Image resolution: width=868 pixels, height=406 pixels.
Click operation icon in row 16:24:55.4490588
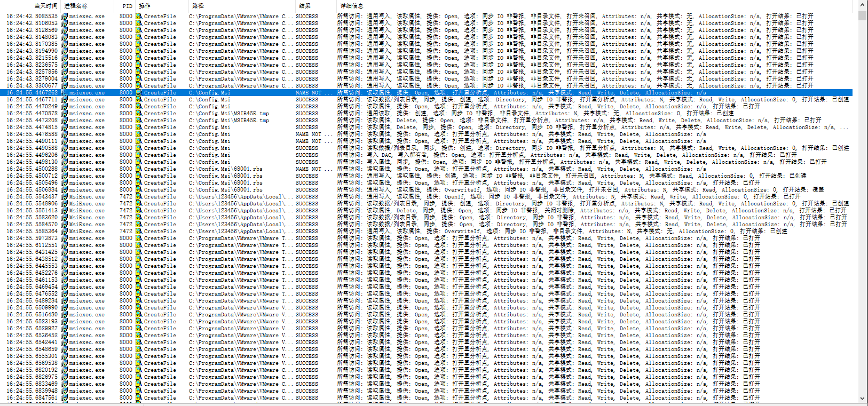click(139, 148)
